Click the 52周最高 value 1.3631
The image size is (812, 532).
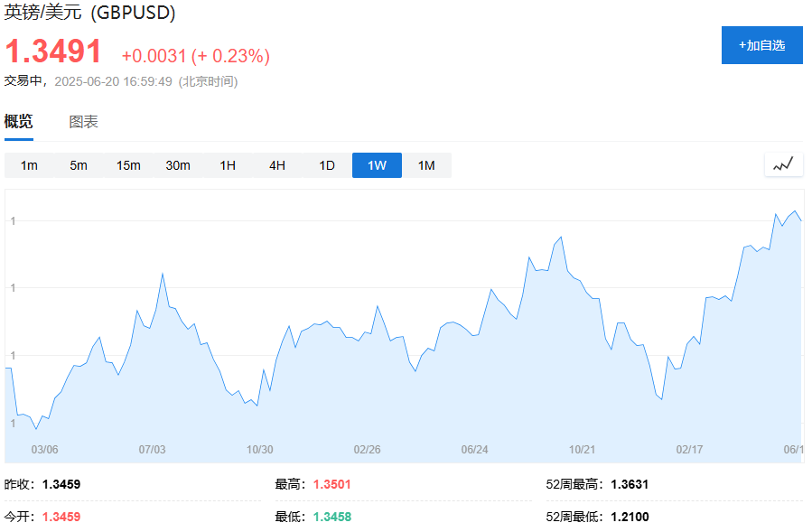coord(630,484)
